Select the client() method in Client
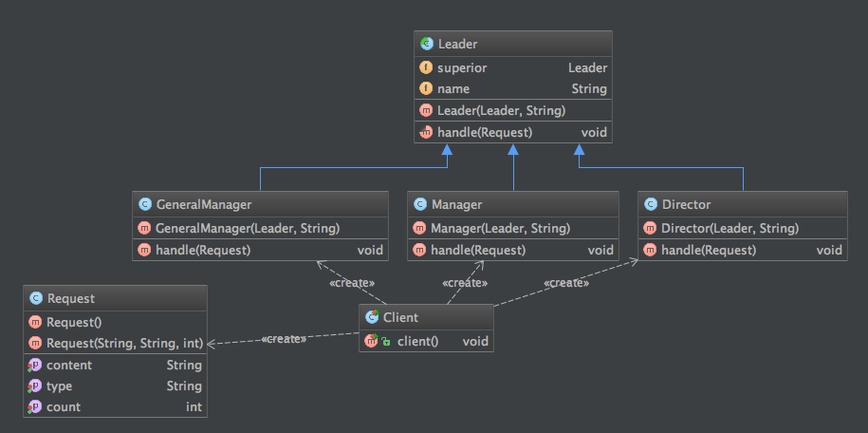Screen dimensions: 868x433 (417, 341)
